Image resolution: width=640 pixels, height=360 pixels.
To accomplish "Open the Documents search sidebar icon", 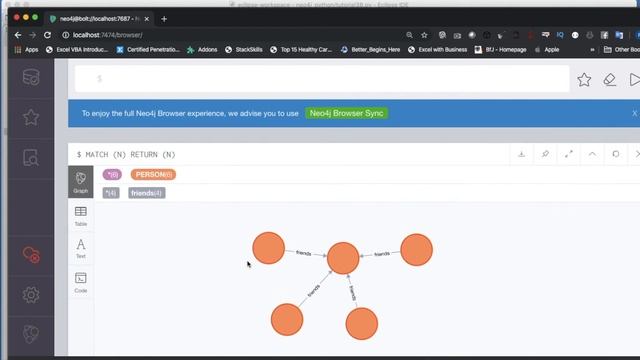I will click(31, 158).
